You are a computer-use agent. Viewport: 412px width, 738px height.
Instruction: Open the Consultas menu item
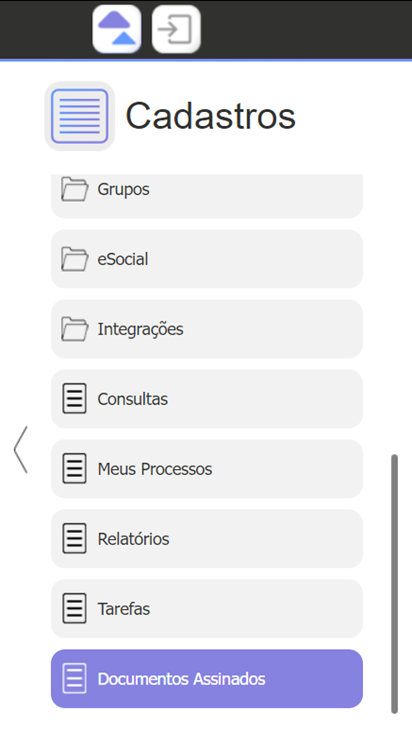(x=207, y=399)
